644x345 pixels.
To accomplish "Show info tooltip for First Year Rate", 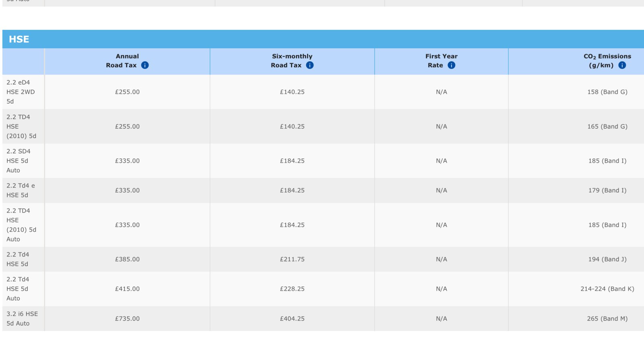I will coord(451,65).
